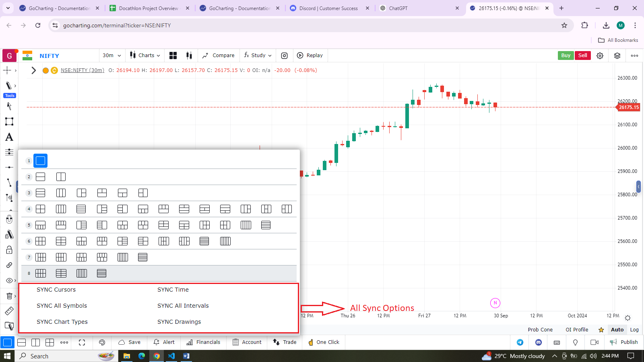Enable SYNC All Symbols

pyautogui.click(x=62, y=306)
